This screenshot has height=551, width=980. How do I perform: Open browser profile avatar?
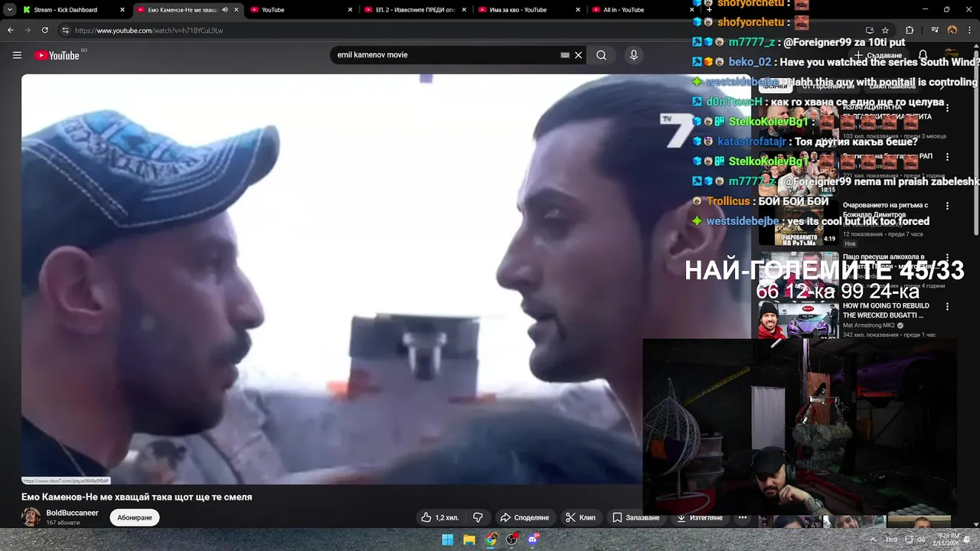pyautogui.click(x=952, y=31)
